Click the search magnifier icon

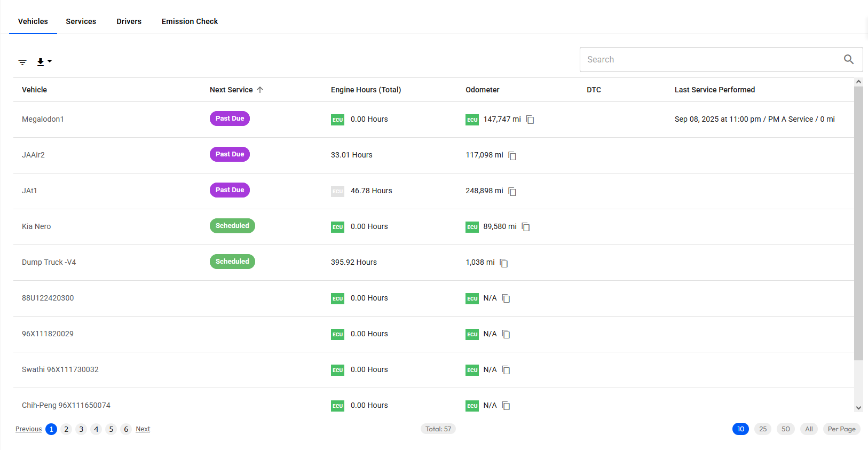pyautogui.click(x=849, y=59)
